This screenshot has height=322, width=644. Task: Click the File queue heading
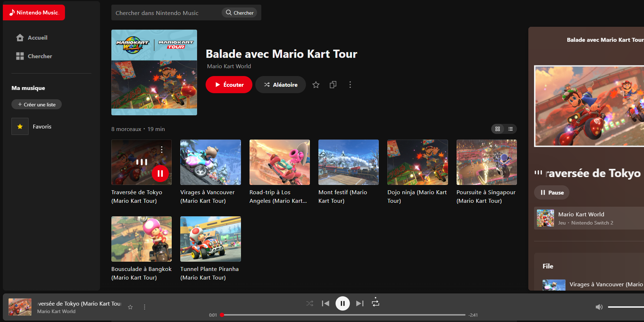(x=548, y=266)
